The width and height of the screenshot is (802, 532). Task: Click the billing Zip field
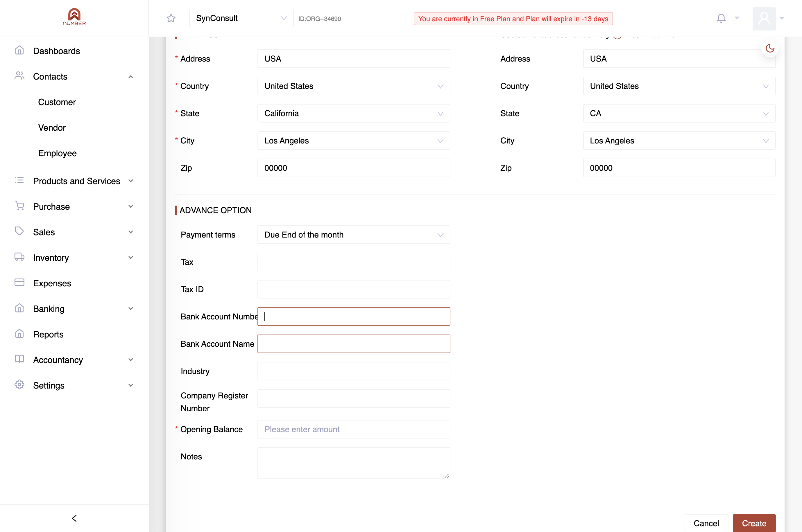pos(354,168)
